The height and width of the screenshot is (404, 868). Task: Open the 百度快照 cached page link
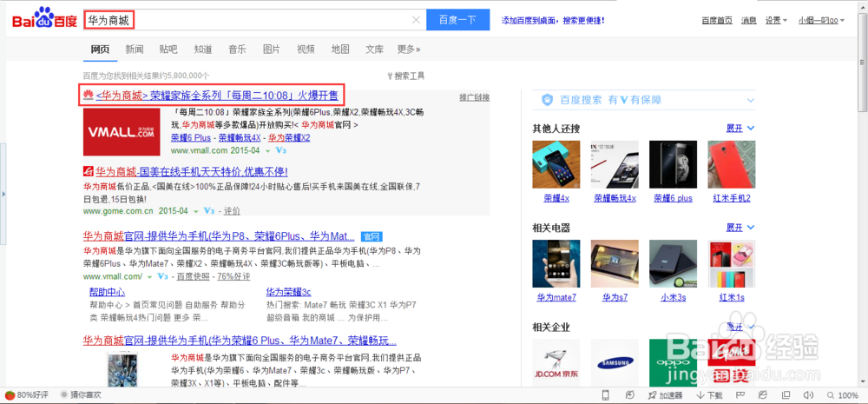(x=194, y=276)
